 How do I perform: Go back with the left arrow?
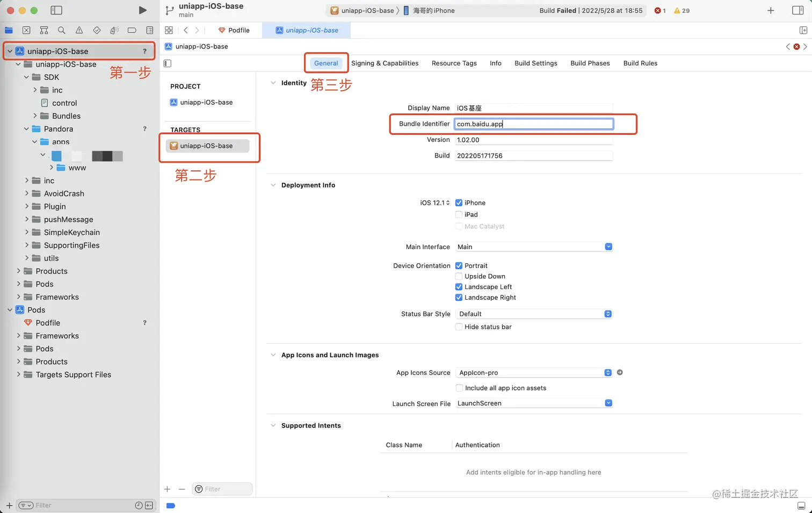[x=186, y=30]
